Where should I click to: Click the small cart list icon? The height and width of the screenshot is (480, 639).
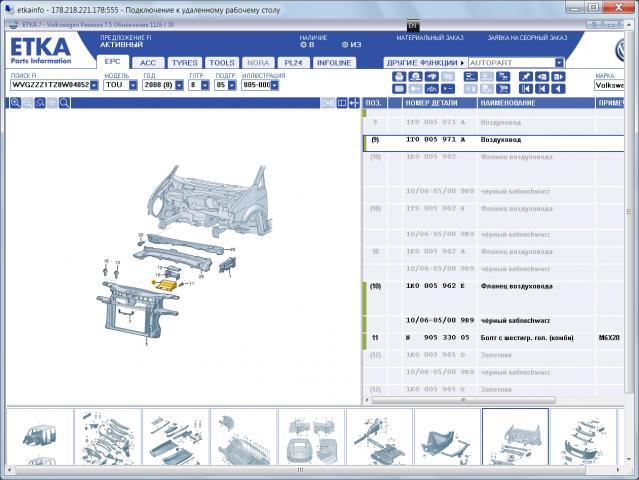click(x=503, y=77)
